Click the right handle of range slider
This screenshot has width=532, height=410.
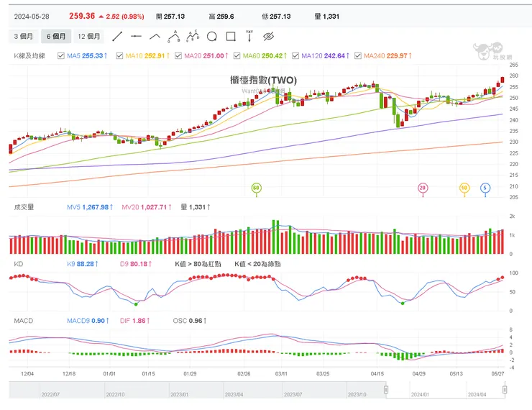505,389
